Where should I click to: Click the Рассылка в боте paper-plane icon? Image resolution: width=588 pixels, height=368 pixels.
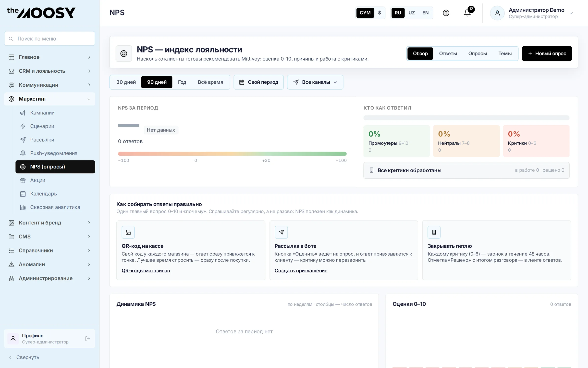(x=281, y=232)
